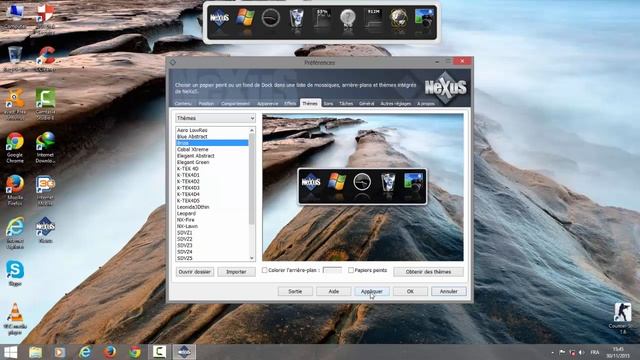Click the Obtenir des thèmes button

click(429, 272)
